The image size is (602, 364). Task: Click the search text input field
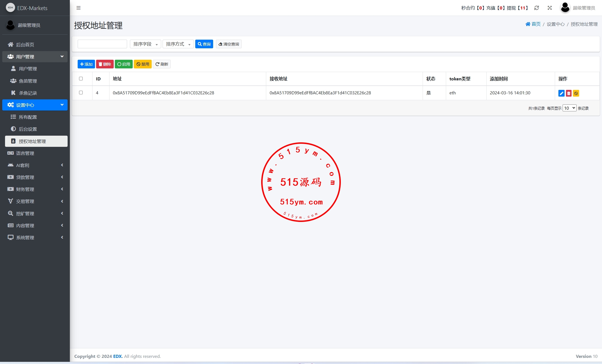pos(102,44)
